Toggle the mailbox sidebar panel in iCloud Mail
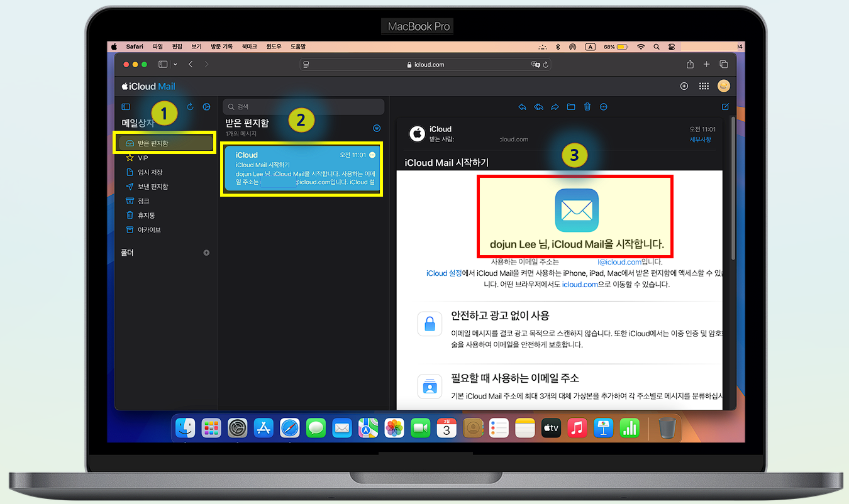 pos(126,107)
